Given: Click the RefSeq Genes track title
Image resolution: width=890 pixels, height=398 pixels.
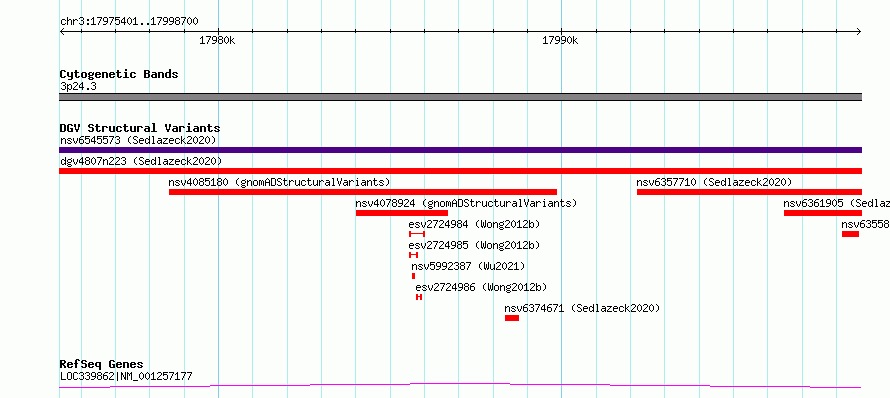Looking at the screenshot, I should (101, 365).
